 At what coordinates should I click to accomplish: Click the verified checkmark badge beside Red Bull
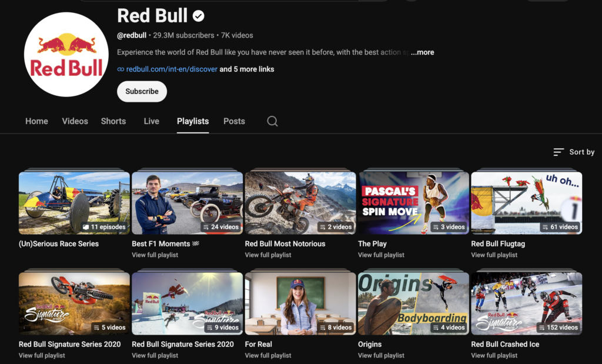(x=199, y=16)
